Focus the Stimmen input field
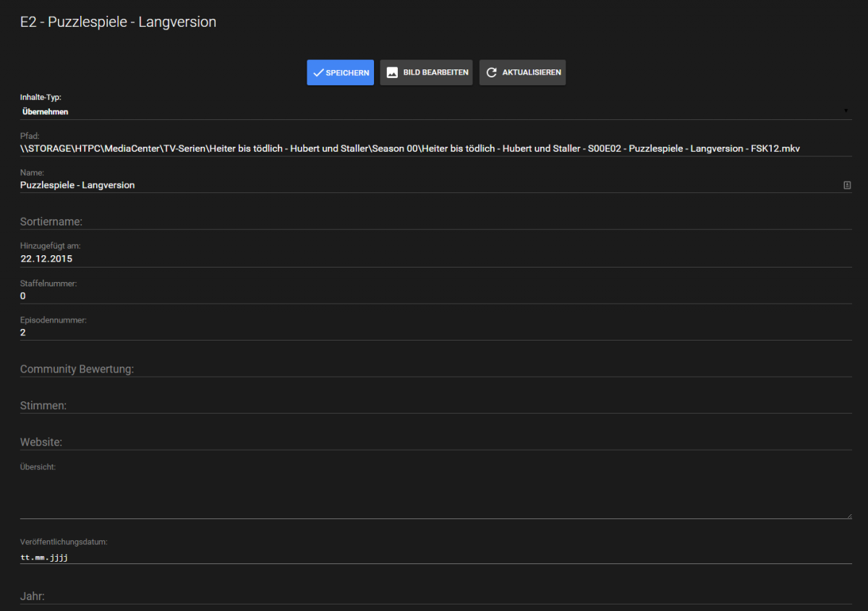This screenshot has width=868, height=611. click(x=435, y=406)
